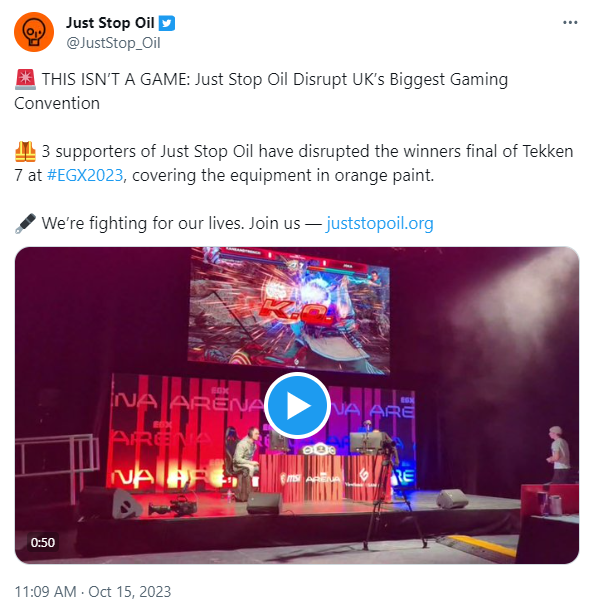This screenshot has width=595, height=613.
Task: Open the #EGX2023 hashtag
Action: 85,176
